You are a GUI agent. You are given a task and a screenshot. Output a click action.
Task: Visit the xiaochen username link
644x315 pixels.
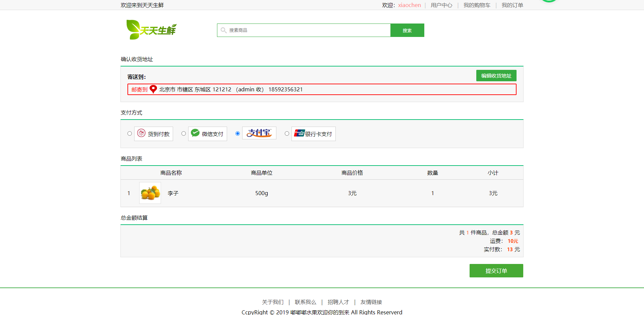click(409, 5)
